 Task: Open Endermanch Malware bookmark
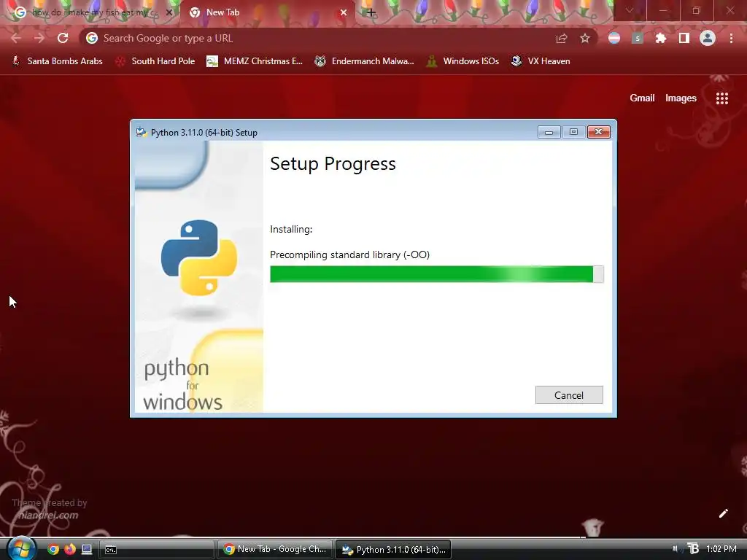coord(365,61)
